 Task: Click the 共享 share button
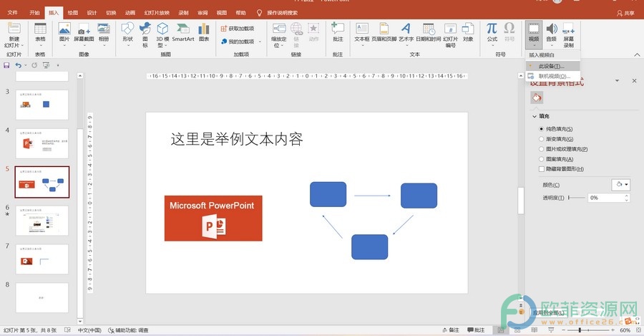tap(625, 13)
